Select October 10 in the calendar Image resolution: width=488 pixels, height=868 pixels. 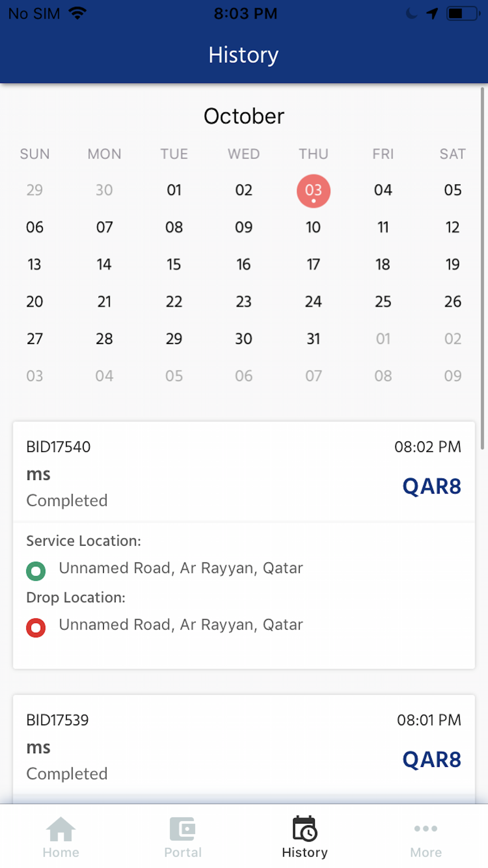click(x=313, y=227)
